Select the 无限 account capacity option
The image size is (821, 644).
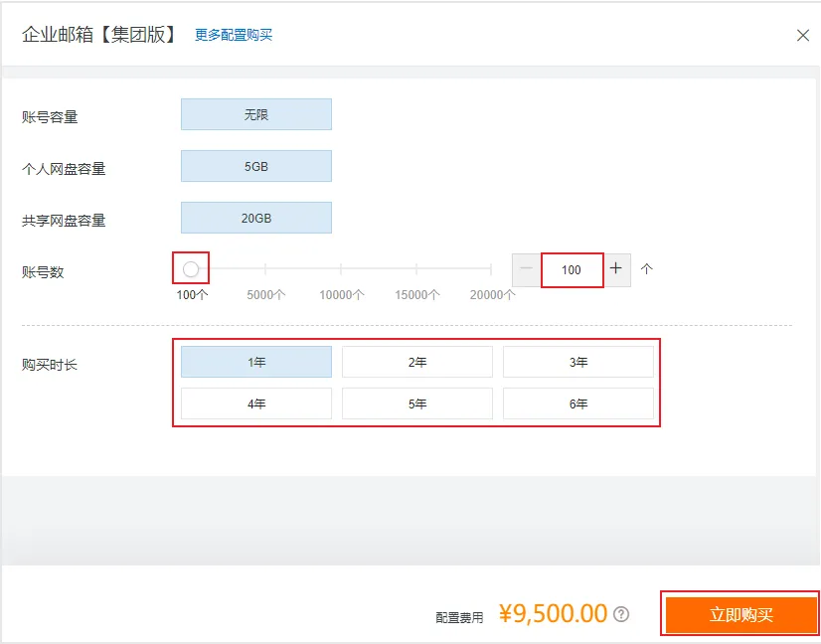coord(255,114)
